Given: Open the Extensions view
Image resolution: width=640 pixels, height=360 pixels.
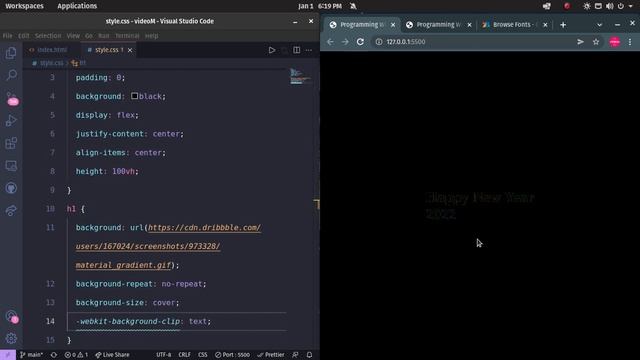Looking at the screenshot, I should click(11, 143).
